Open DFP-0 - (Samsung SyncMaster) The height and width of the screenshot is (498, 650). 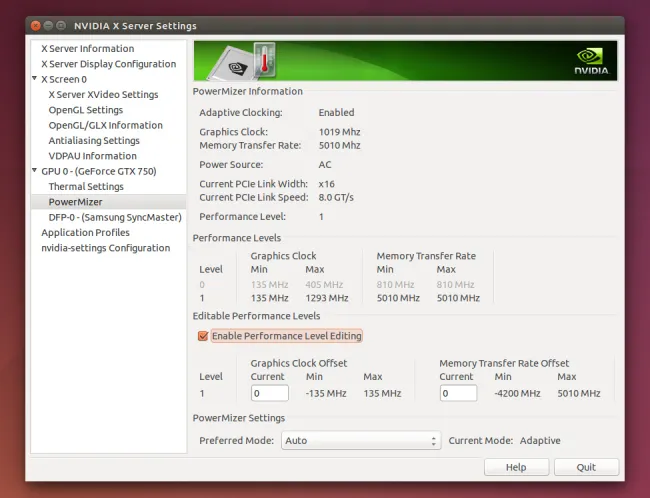coord(115,217)
